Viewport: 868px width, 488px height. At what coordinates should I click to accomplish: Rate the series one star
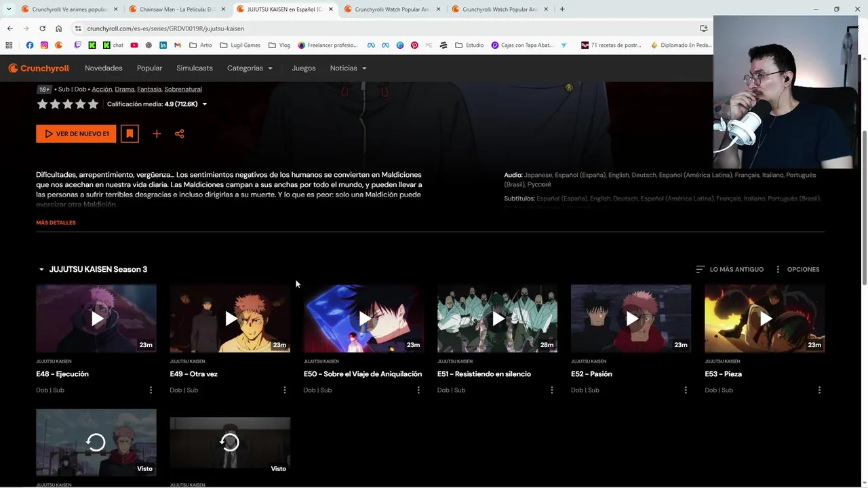pos(42,104)
